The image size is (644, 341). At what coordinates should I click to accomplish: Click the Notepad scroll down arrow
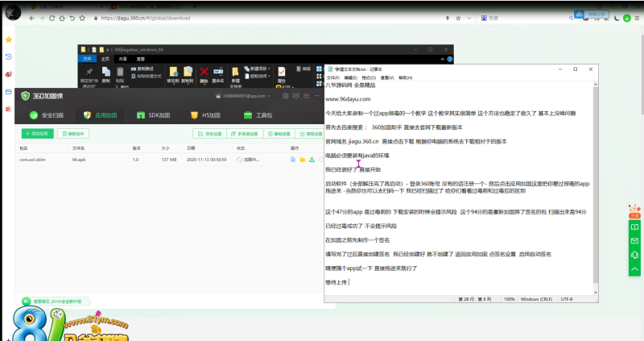coord(596,293)
